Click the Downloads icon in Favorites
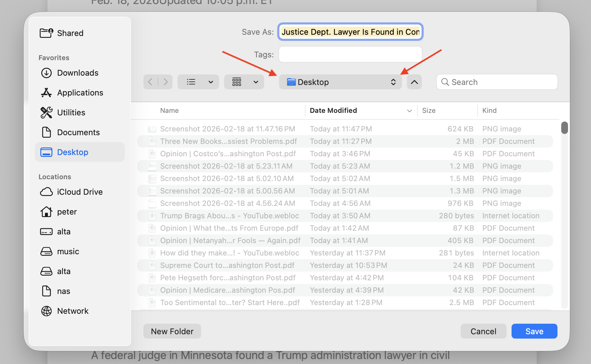Viewport: 591px width, 364px height. [46, 73]
